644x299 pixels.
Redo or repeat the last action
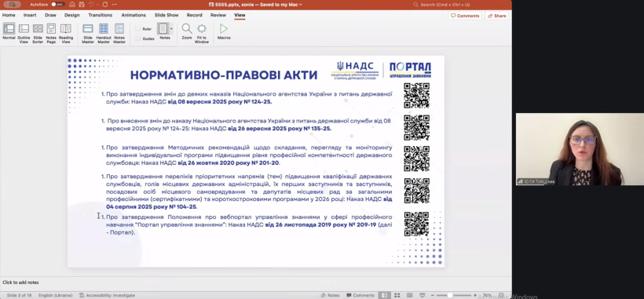coord(104,5)
